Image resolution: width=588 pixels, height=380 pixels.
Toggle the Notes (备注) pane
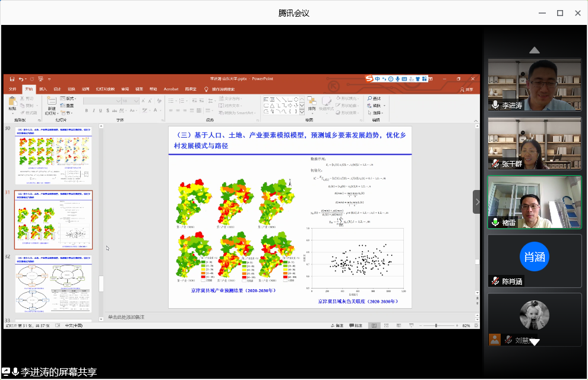point(337,325)
